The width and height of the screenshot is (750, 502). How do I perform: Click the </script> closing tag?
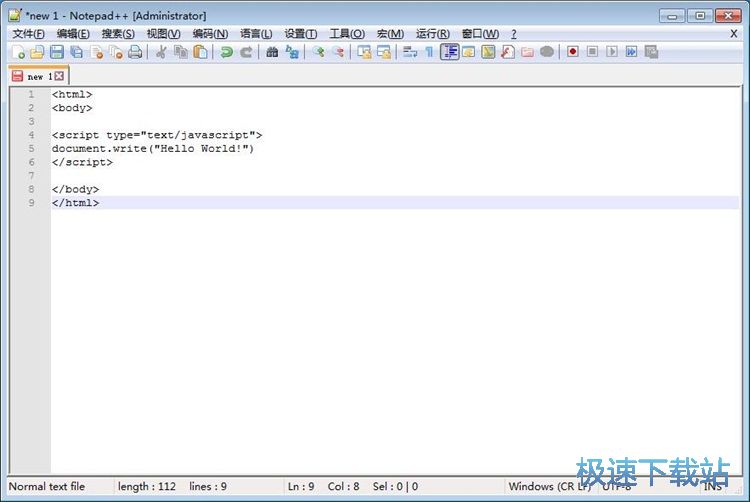pos(82,162)
